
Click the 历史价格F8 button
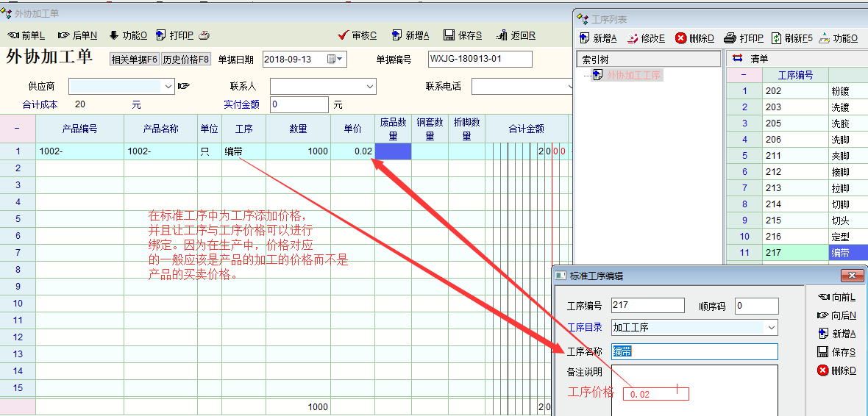[x=186, y=60]
